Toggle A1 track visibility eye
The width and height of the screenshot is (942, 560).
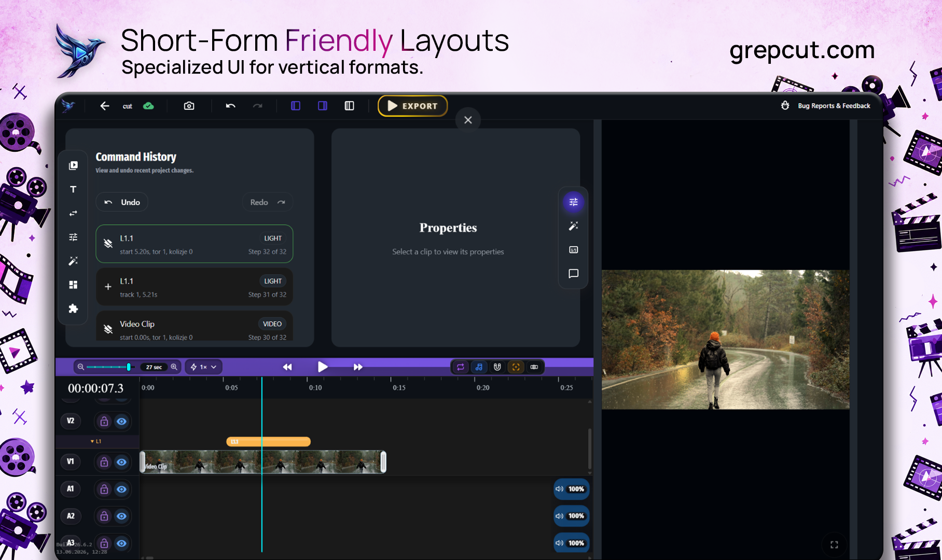pyautogui.click(x=121, y=489)
